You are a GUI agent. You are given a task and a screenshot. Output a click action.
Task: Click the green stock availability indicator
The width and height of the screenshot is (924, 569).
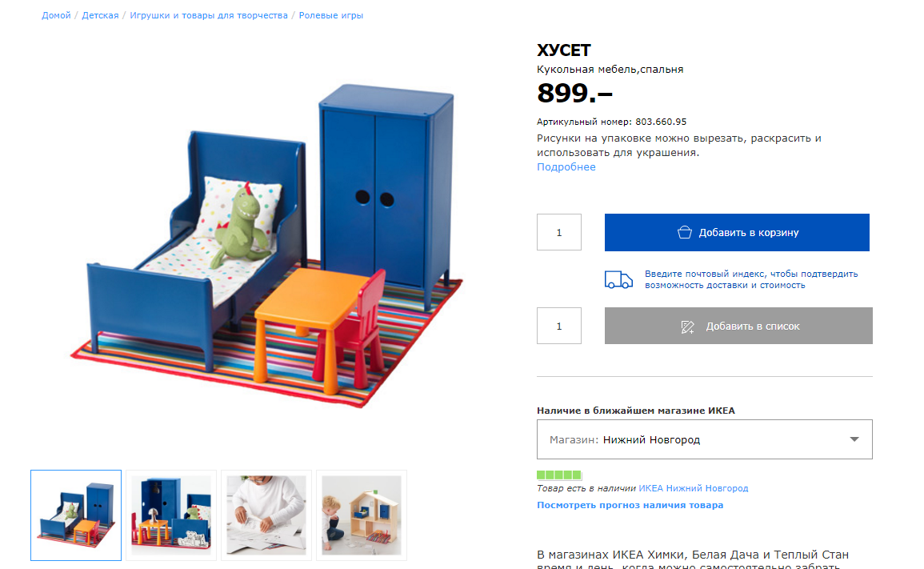pos(558,475)
